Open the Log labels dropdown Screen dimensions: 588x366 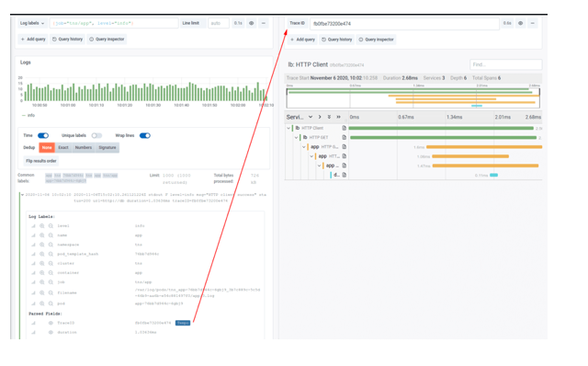pyautogui.click(x=32, y=23)
